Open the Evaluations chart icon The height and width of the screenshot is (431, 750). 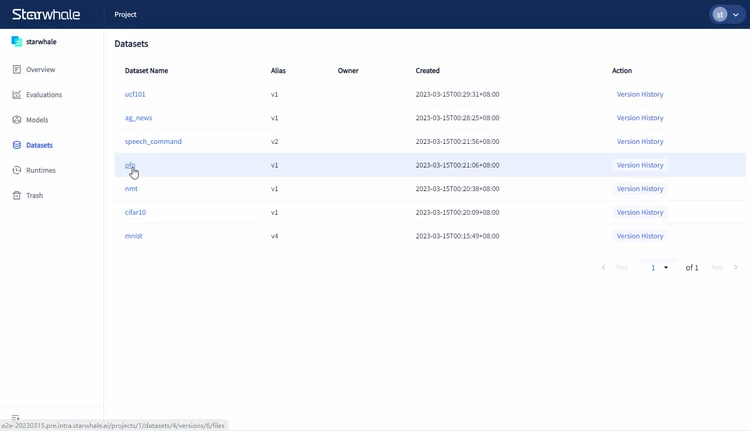point(17,95)
